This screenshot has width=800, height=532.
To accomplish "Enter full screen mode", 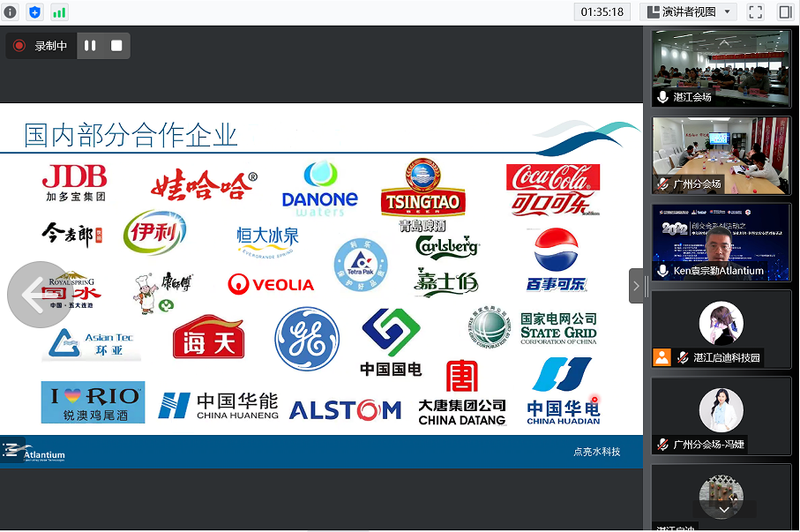I will tap(756, 11).
